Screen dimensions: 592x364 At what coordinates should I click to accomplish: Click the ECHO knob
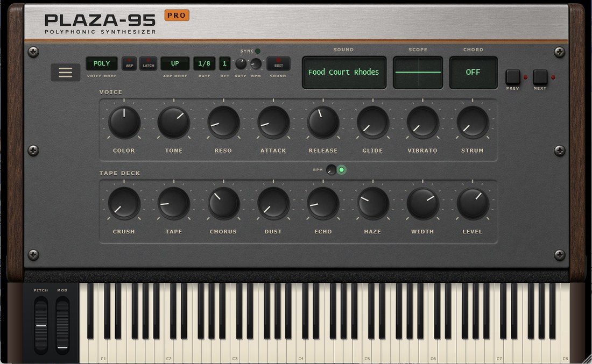pos(323,203)
